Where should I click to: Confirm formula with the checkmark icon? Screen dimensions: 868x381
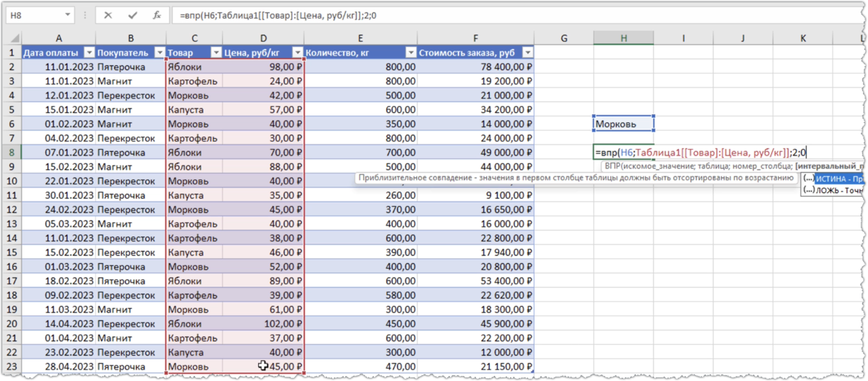[x=132, y=14]
